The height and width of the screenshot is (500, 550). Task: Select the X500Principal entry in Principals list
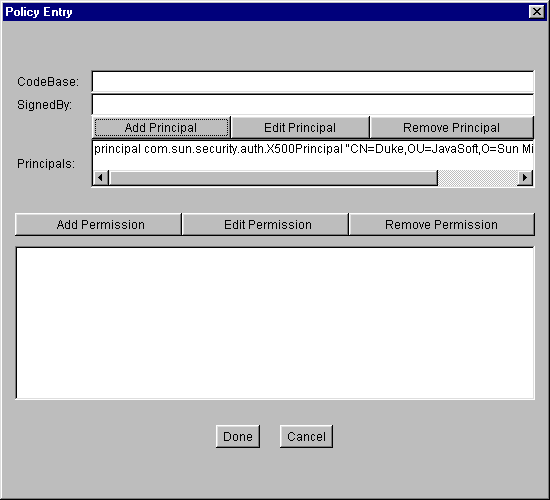click(313, 149)
